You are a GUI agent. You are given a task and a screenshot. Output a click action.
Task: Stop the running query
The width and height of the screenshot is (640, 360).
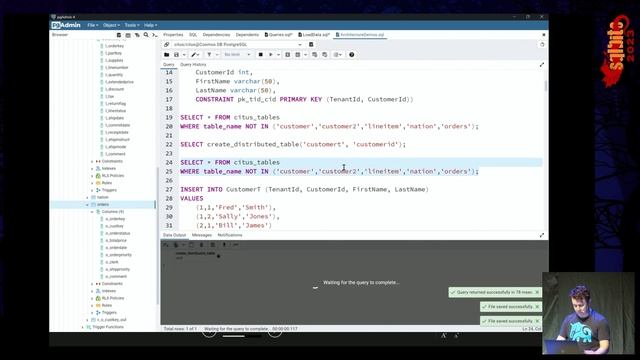coord(260,55)
